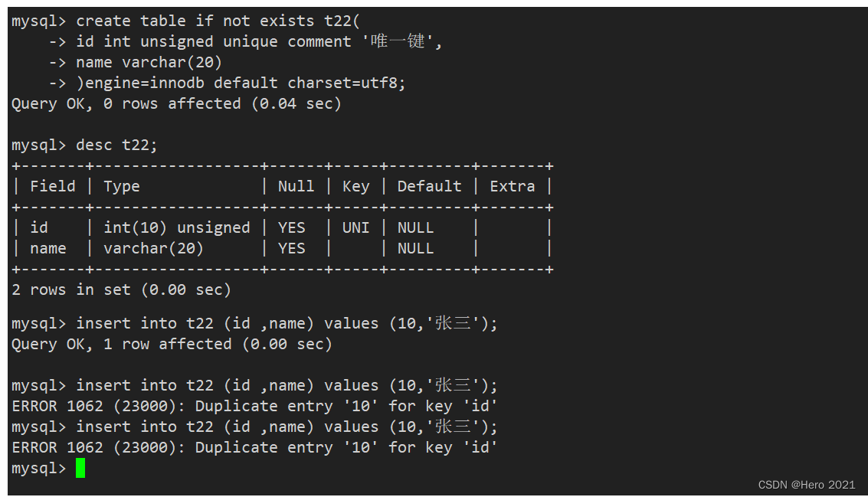This screenshot has width=868, height=497.
Task: Click 'engine=innodb default charset=utf8' line
Action: pos(241,83)
